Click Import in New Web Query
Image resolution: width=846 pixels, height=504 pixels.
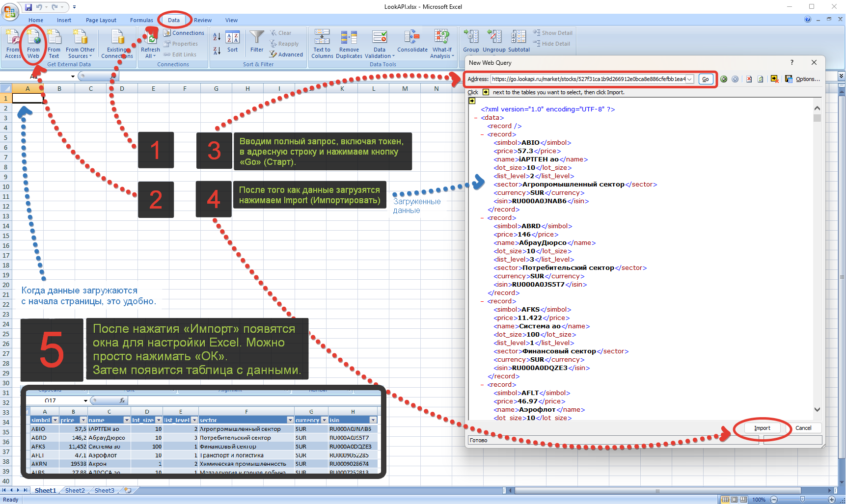click(x=762, y=428)
